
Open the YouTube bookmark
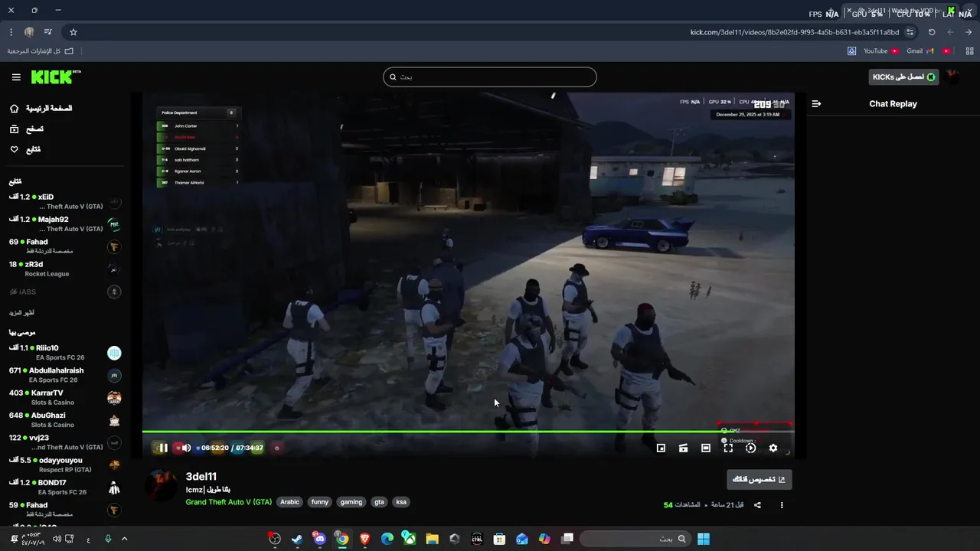pos(880,51)
